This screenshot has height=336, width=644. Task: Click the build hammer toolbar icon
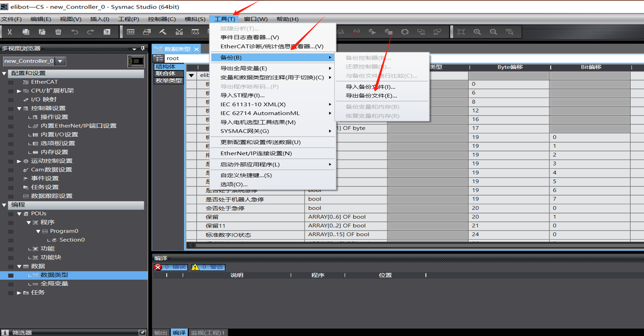coord(163,32)
